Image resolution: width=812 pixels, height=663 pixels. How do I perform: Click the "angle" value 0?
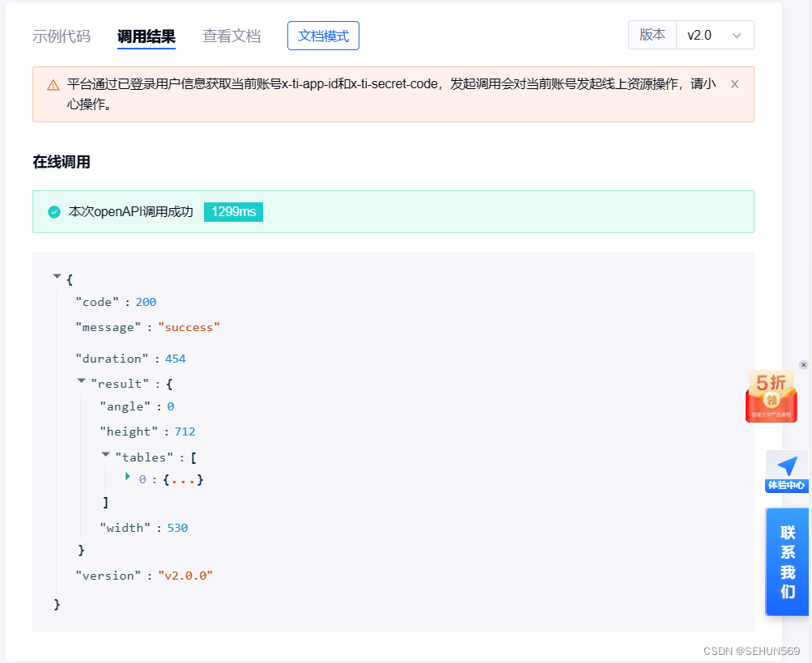pos(170,406)
